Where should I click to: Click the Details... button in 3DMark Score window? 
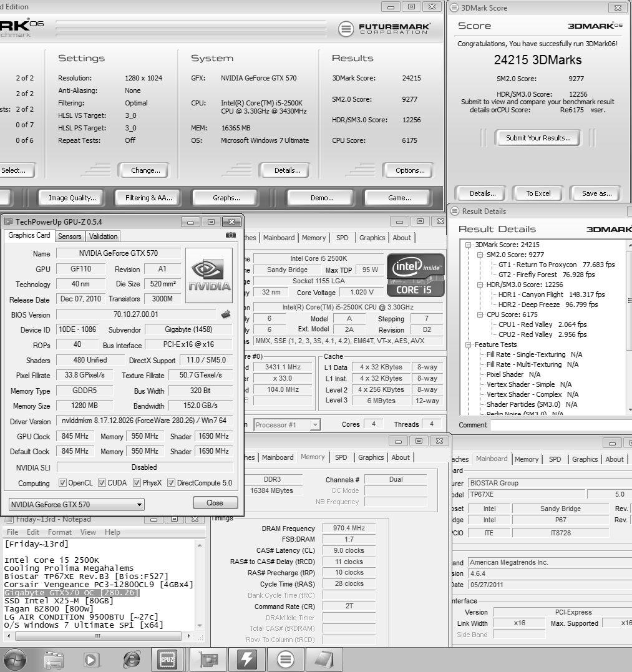coord(482,193)
